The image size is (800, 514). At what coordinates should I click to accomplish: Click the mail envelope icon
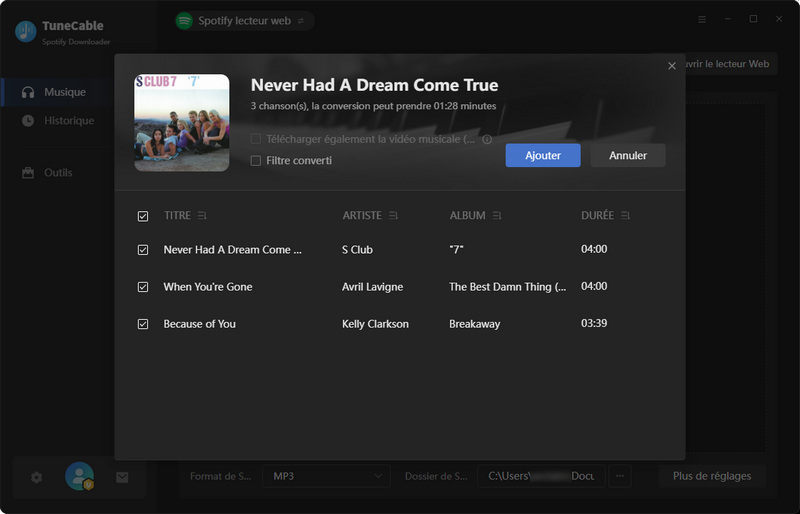pos(122,478)
